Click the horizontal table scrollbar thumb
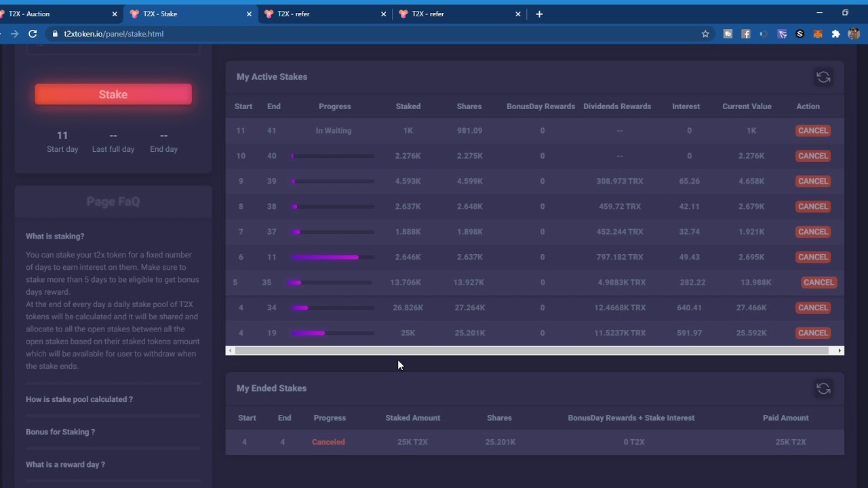 [x=532, y=350]
